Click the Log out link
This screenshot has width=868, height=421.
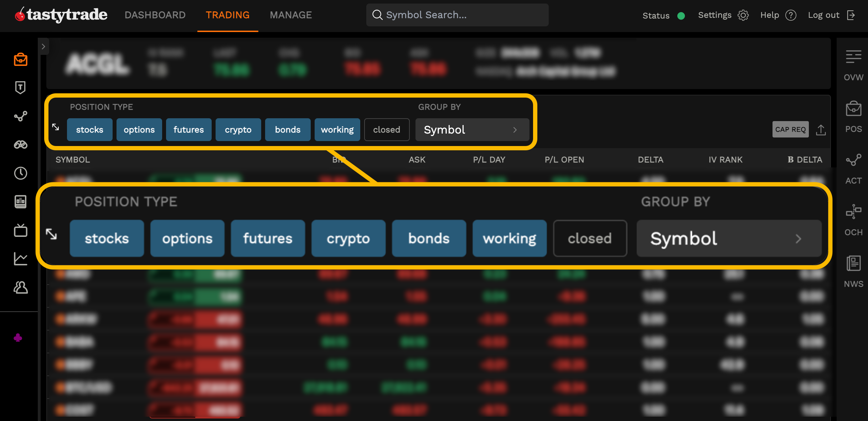point(823,15)
